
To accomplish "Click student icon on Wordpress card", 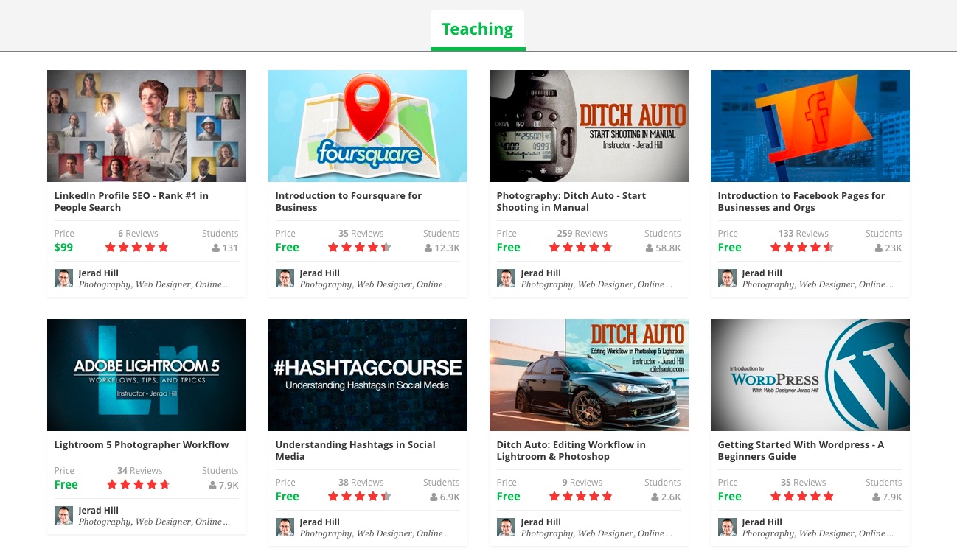I will tap(877, 497).
